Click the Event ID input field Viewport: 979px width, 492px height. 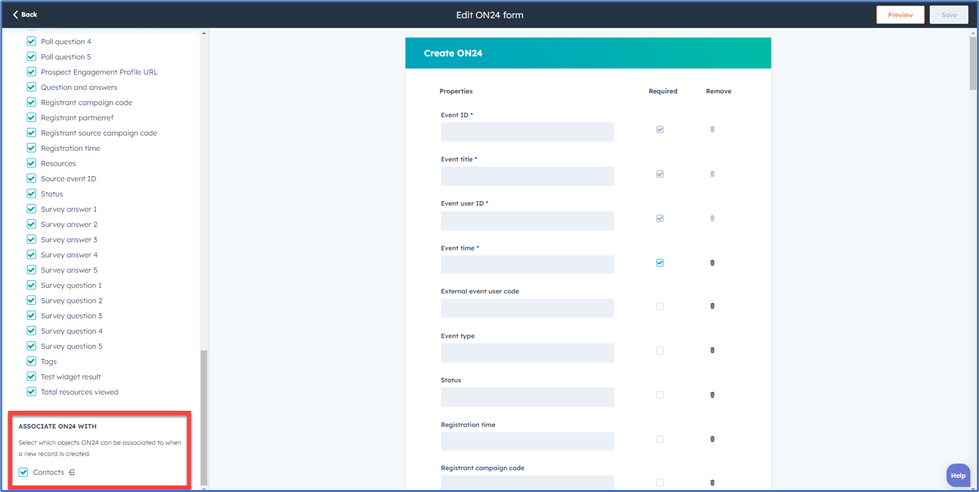(x=527, y=132)
